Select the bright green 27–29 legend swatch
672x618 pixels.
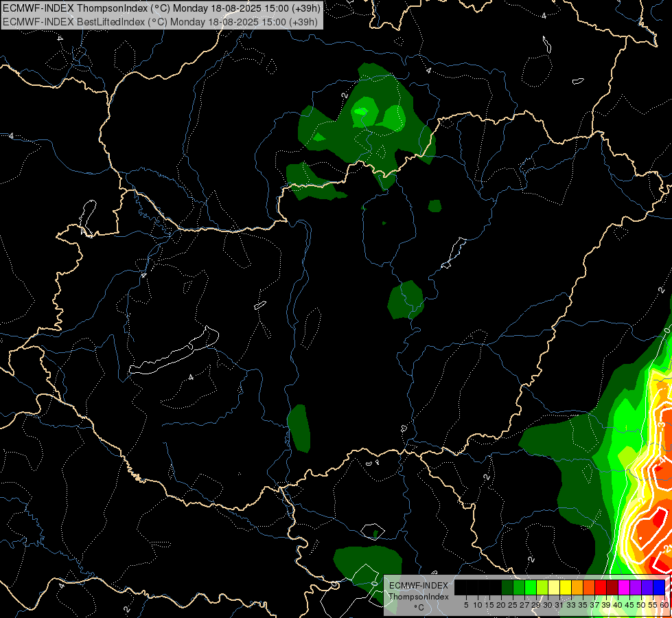tap(531, 587)
